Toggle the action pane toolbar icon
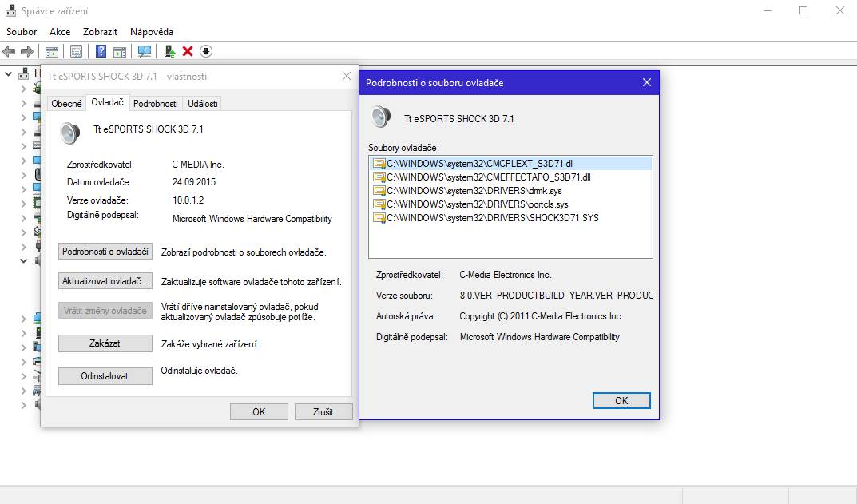857x504 pixels. coord(120,51)
